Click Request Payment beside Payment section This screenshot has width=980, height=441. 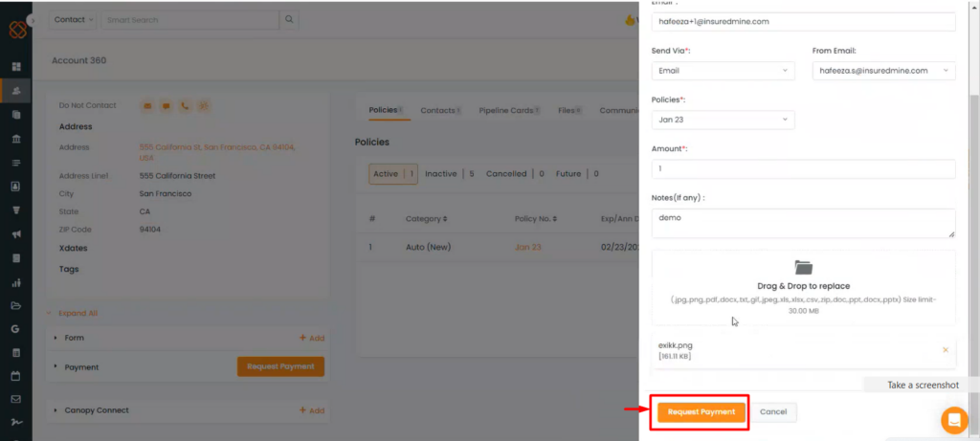(x=280, y=366)
